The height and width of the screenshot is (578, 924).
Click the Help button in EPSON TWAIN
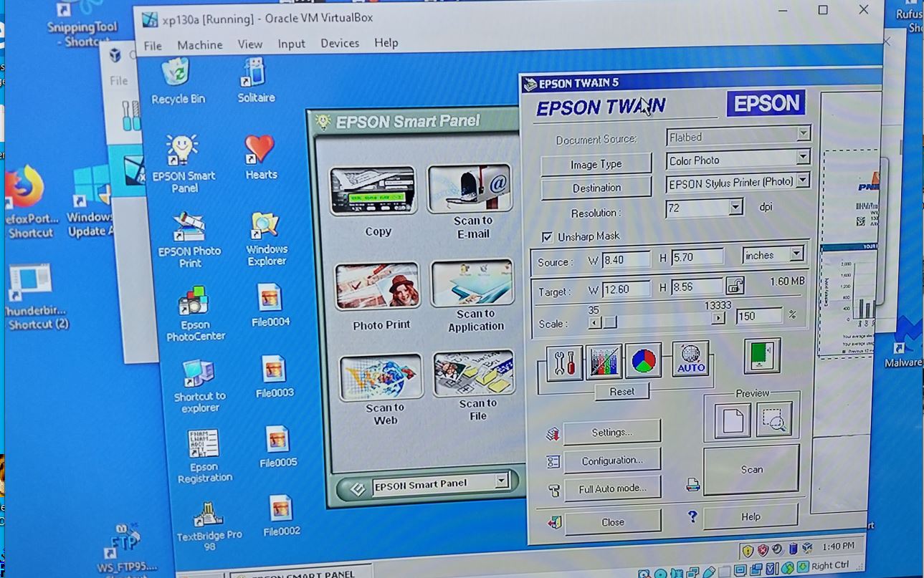tap(751, 516)
